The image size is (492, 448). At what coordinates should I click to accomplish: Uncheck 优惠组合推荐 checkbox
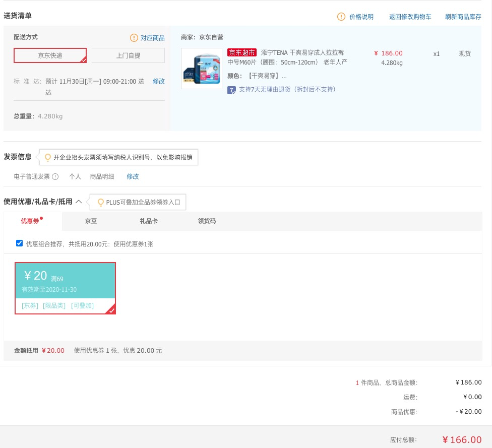coord(20,243)
